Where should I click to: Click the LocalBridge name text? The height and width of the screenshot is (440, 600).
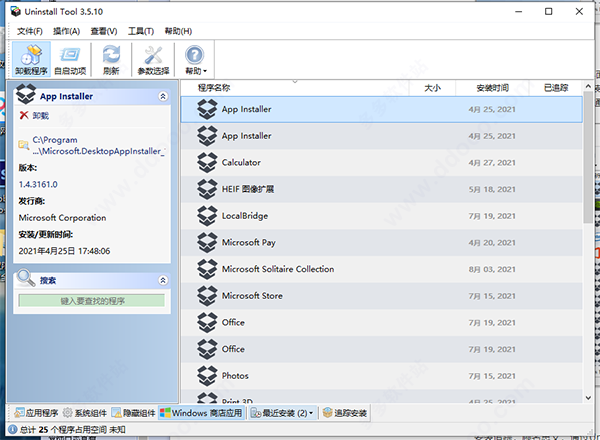pyautogui.click(x=245, y=216)
